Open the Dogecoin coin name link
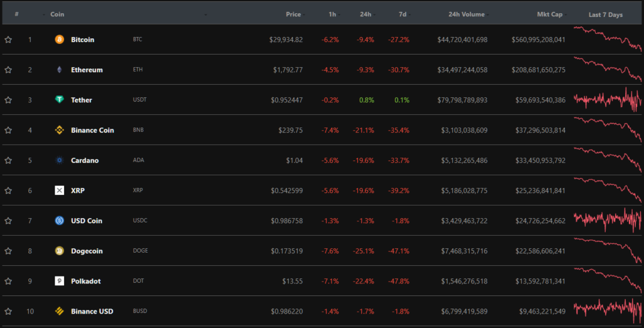This screenshot has width=644, height=328. (x=87, y=251)
